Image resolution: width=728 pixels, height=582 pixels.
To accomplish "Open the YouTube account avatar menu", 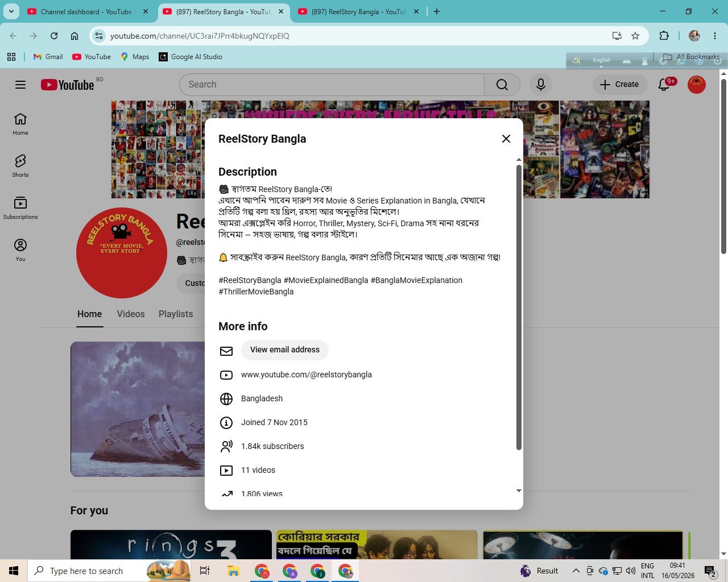I will tap(697, 85).
